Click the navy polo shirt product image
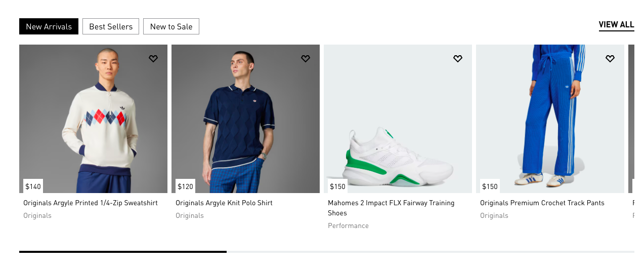Screen dimensions: 644x264 tap(245, 119)
